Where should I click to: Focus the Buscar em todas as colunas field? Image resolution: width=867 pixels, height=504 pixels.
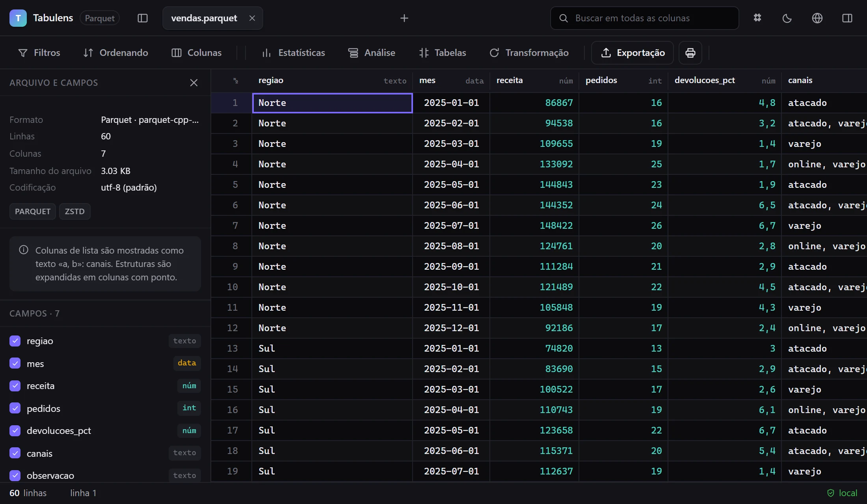point(645,18)
